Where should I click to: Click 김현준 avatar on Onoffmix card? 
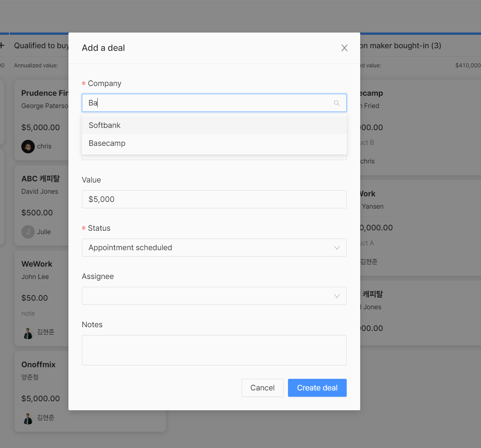(x=28, y=418)
